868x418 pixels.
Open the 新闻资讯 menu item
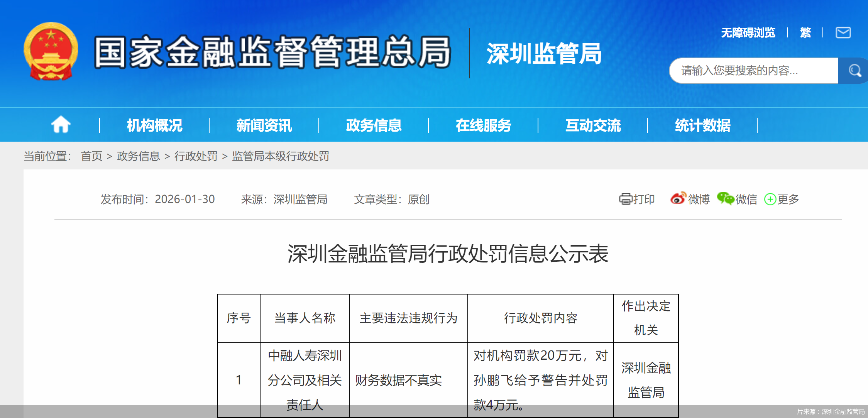pyautogui.click(x=264, y=125)
